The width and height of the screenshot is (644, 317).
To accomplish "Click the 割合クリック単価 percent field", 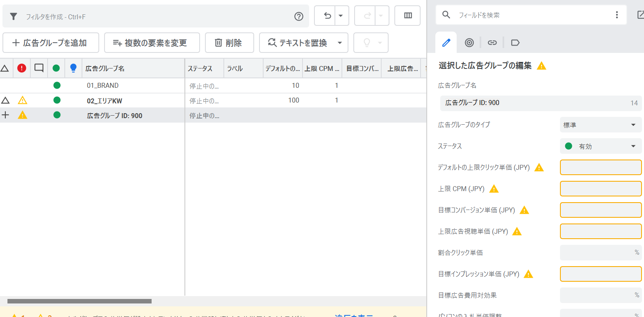I will click(601, 253).
